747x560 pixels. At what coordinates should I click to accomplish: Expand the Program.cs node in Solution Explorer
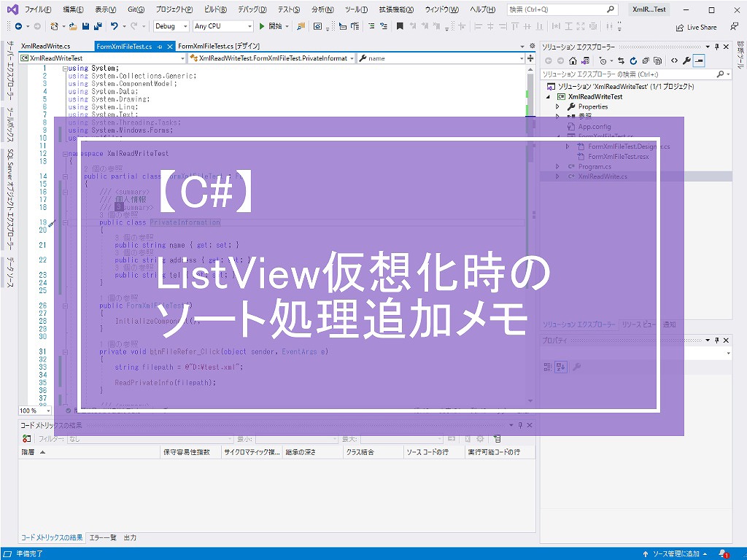click(x=558, y=166)
